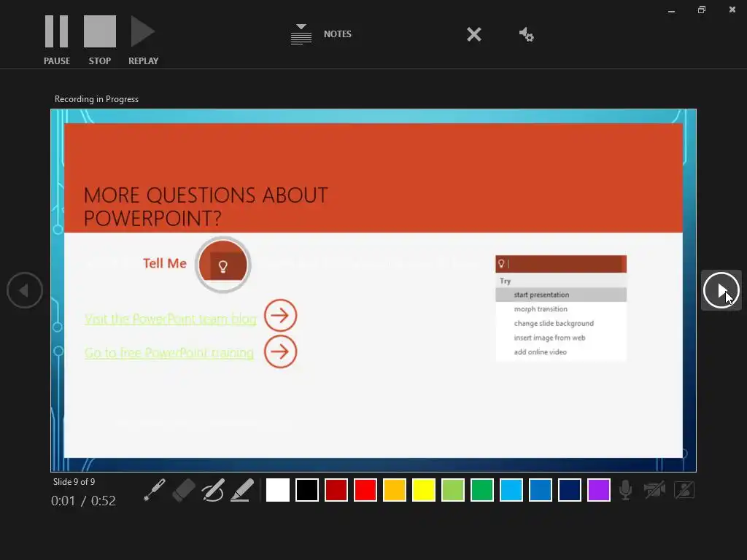This screenshot has height=560, width=747.
Task: Open the free PowerPoint training link
Action: click(x=169, y=352)
